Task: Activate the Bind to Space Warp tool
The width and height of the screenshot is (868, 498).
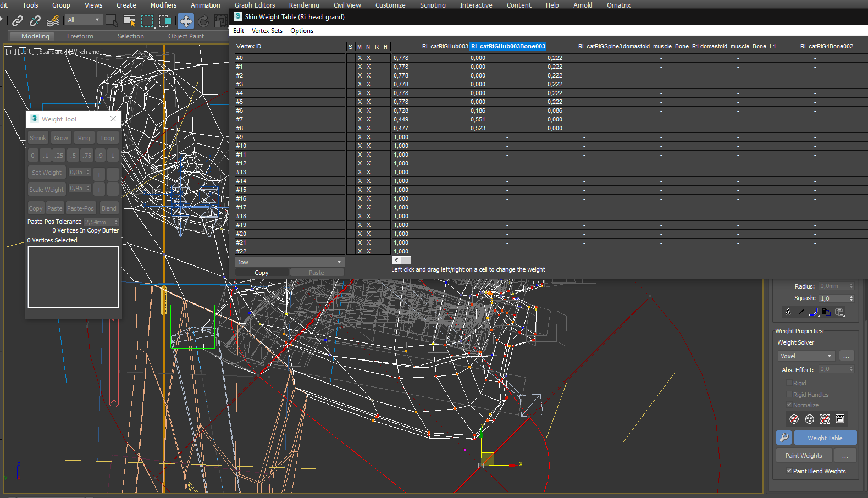Action: point(53,21)
